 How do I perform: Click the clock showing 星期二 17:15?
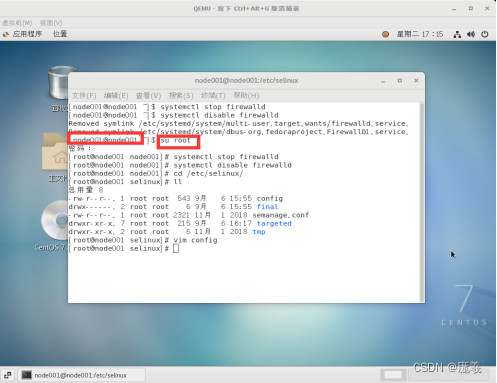(x=420, y=34)
